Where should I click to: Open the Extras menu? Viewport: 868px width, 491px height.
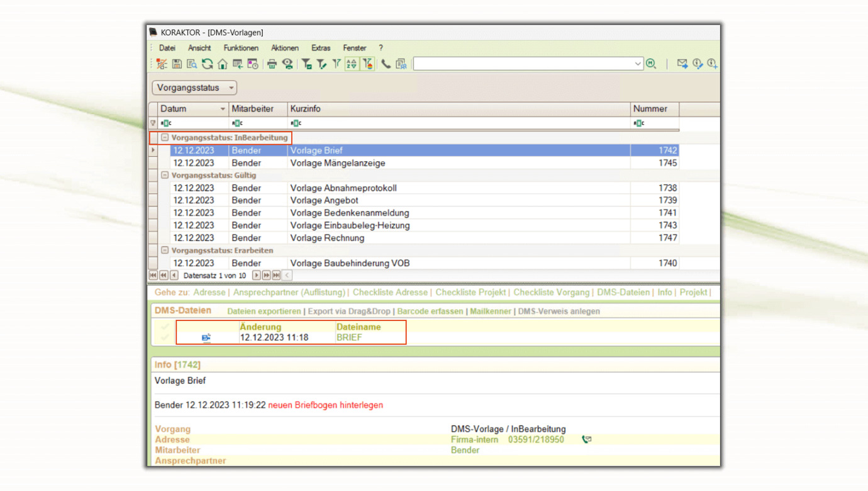click(320, 48)
